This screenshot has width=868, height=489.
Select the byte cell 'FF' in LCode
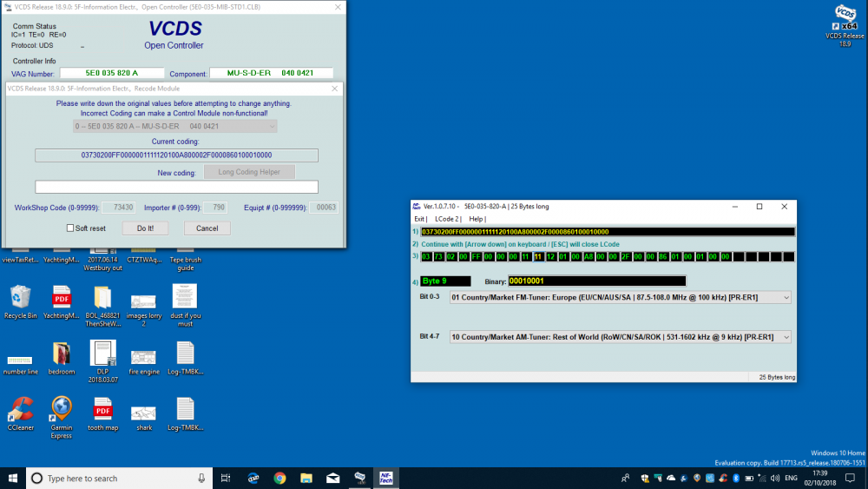pos(476,257)
